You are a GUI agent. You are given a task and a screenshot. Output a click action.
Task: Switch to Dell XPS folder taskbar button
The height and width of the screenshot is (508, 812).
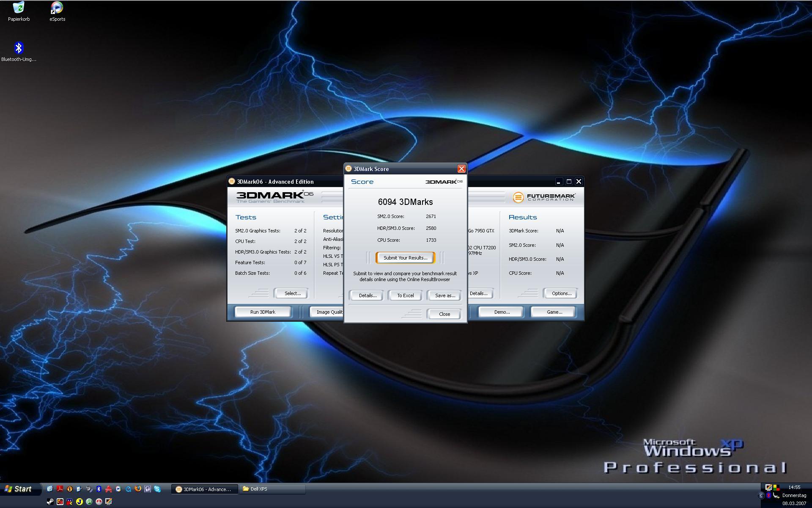pos(272,489)
